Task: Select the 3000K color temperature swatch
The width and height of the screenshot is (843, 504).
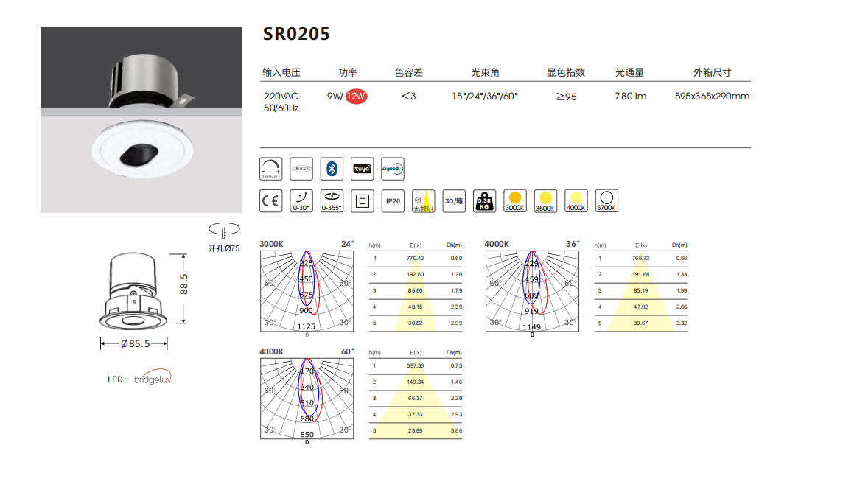Action: point(515,201)
